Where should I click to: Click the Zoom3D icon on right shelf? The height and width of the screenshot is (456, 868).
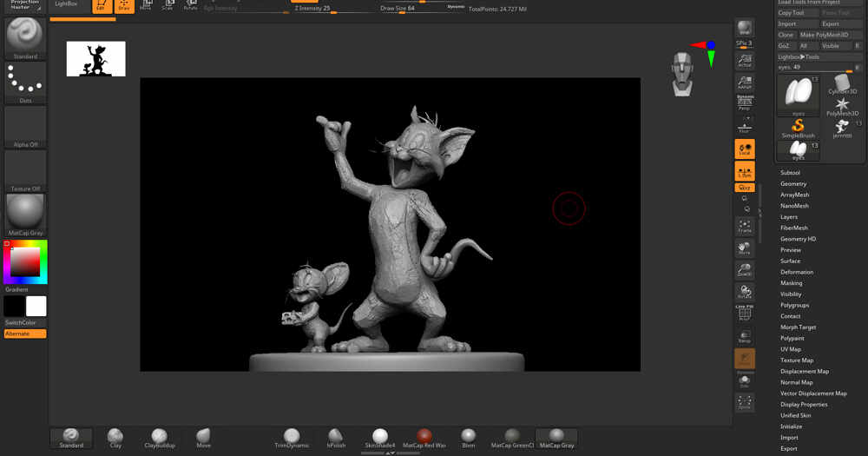pos(745,270)
